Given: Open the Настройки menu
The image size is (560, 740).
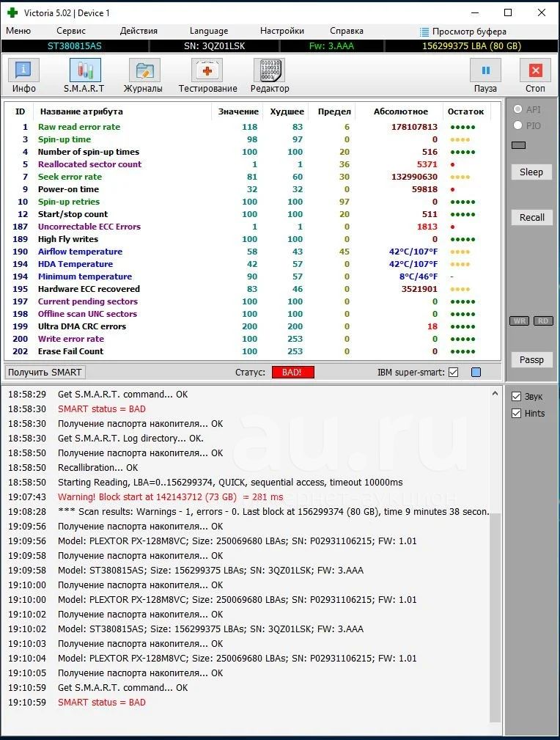Looking at the screenshot, I should 282,31.
